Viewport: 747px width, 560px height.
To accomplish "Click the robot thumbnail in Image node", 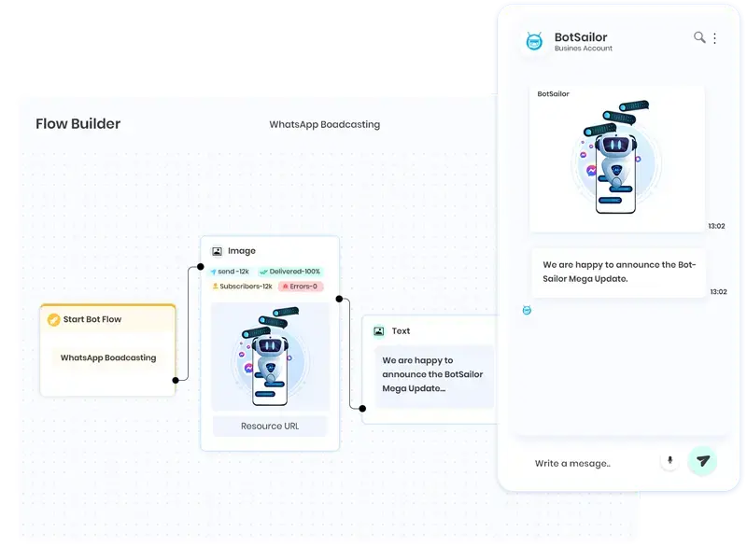I will [x=270, y=357].
